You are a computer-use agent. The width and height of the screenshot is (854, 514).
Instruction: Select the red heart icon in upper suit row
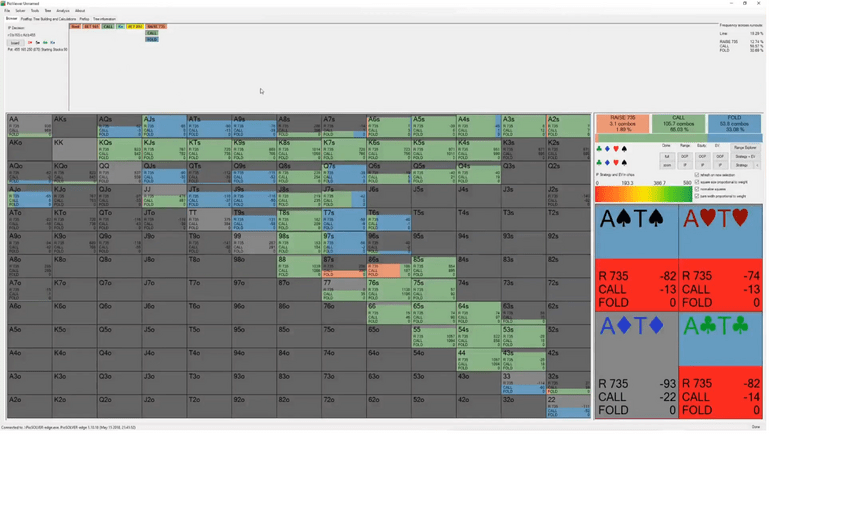pos(616,149)
